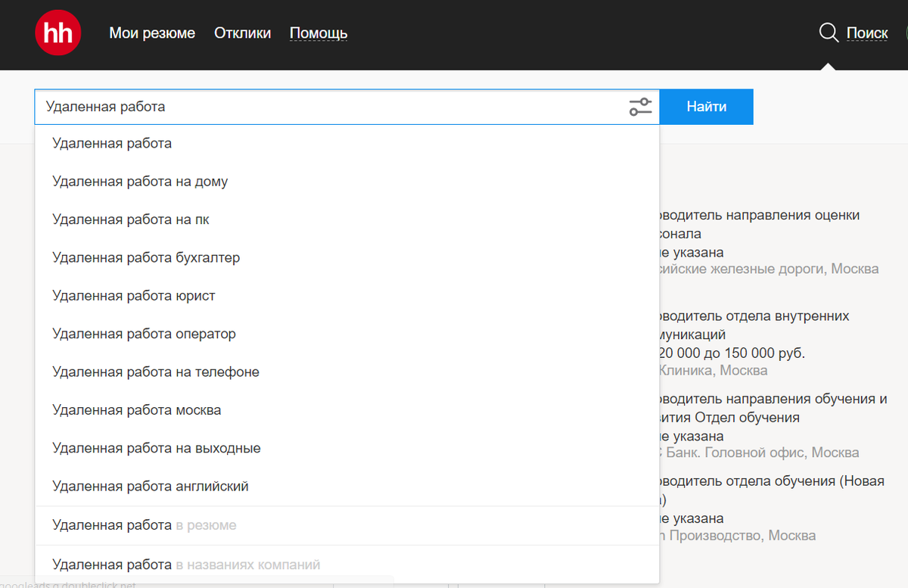Click company Производство, Москва
The width and height of the screenshot is (908, 588).
click(738, 535)
